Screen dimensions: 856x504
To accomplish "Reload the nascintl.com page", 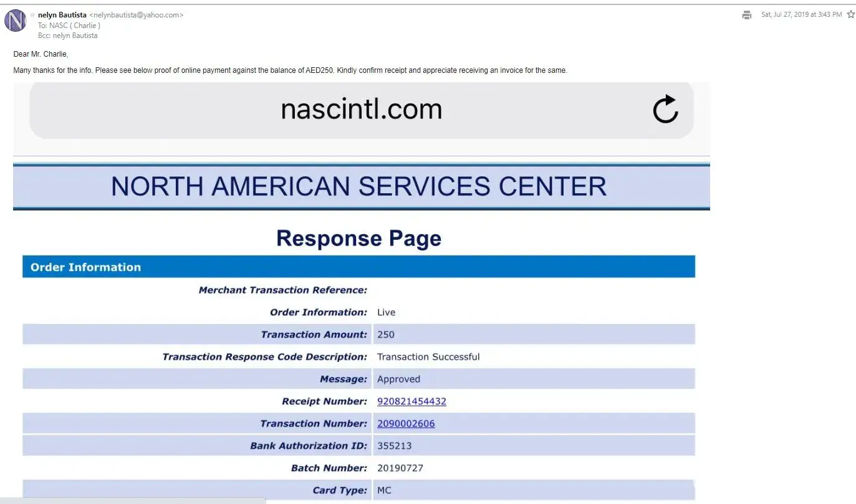I will point(665,109).
